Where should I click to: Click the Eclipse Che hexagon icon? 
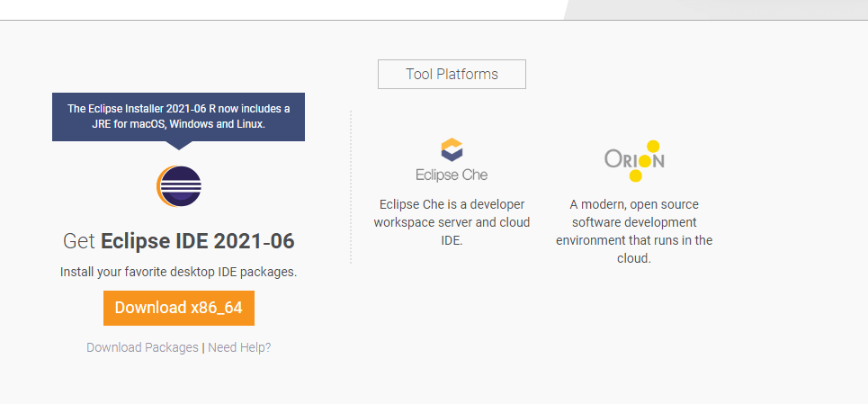point(452,149)
